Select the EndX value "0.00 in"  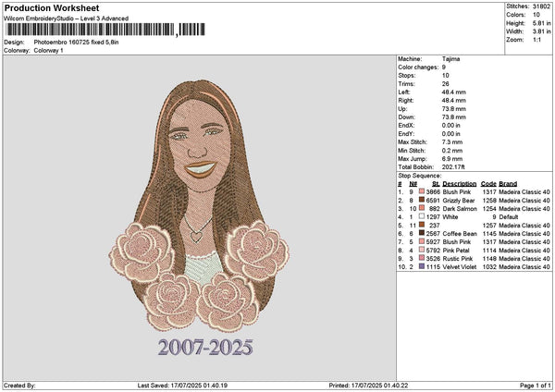pos(451,126)
